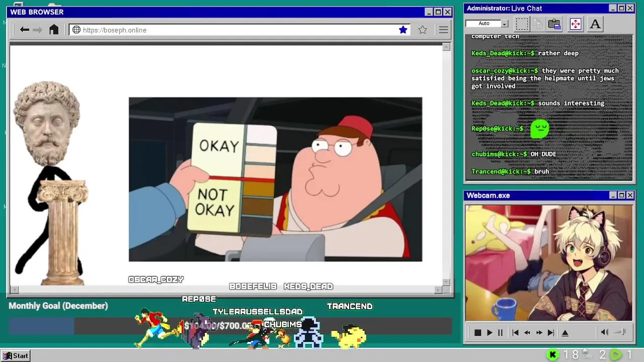
Task: Click the Rep0se@kick username in chat
Action: click(x=497, y=128)
